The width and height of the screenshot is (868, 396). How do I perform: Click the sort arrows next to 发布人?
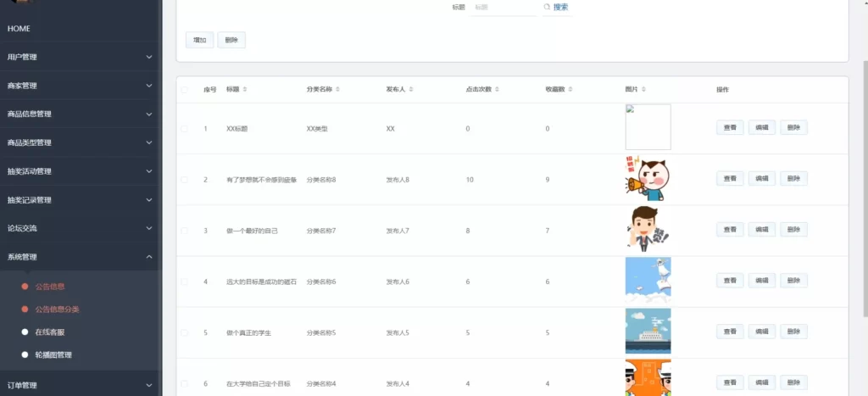(x=412, y=90)
